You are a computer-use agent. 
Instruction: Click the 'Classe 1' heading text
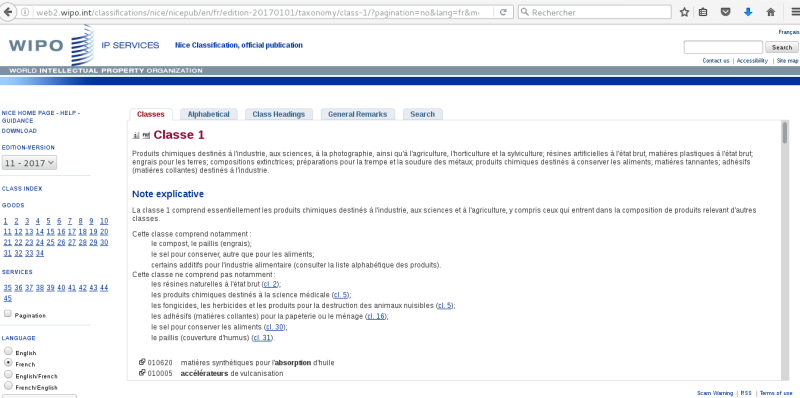click(179, 135)
